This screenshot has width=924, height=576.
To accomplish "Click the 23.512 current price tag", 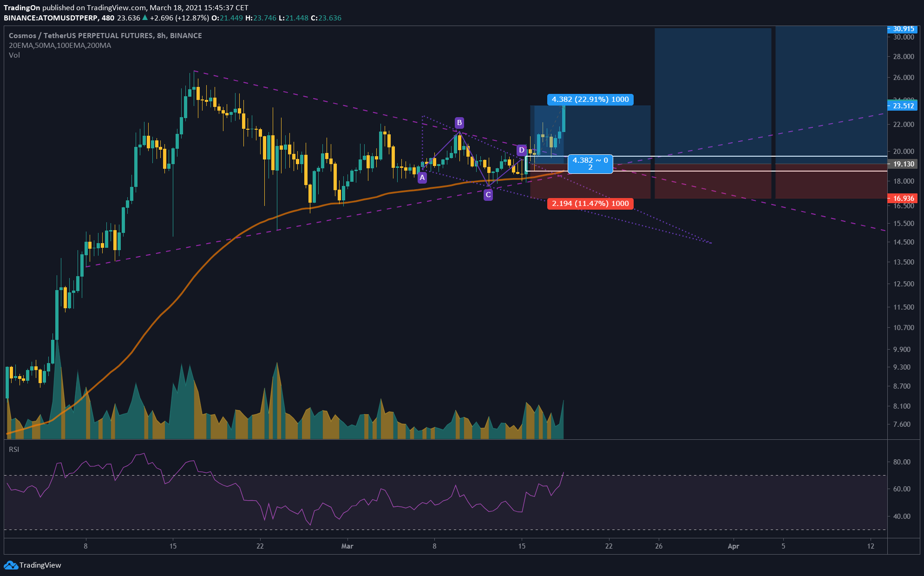I will coord(903,106).
